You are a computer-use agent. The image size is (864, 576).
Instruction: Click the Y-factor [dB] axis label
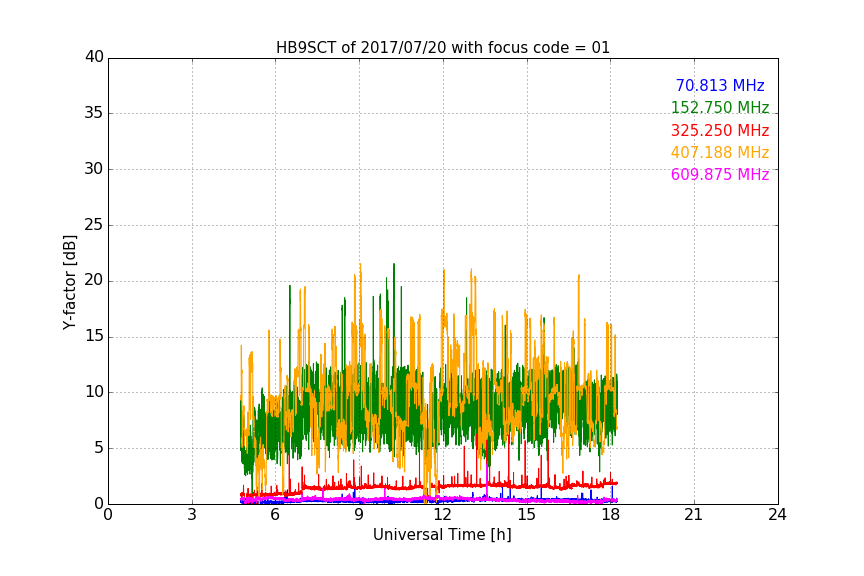(x=69, y=282)
